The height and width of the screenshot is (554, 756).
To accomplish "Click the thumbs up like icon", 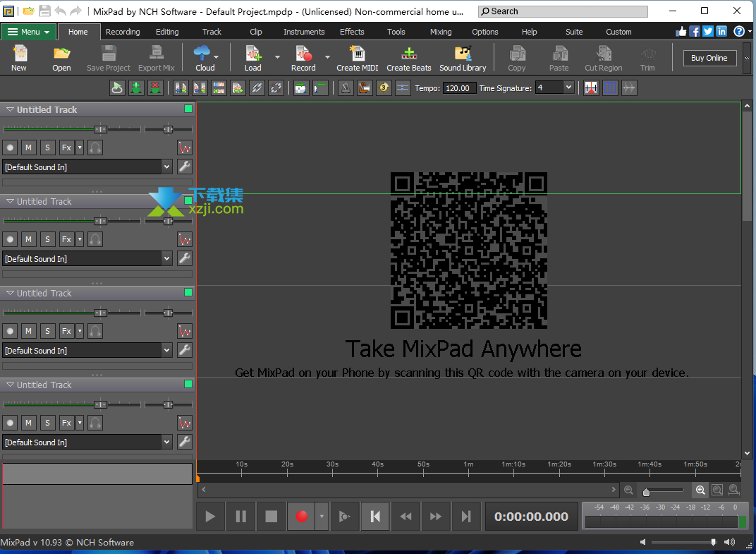I will coord(681,31).
